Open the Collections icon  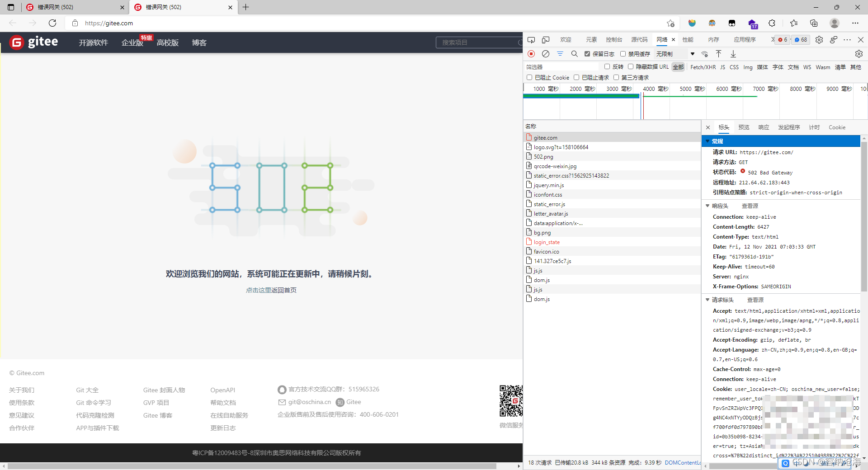point(814,23)
